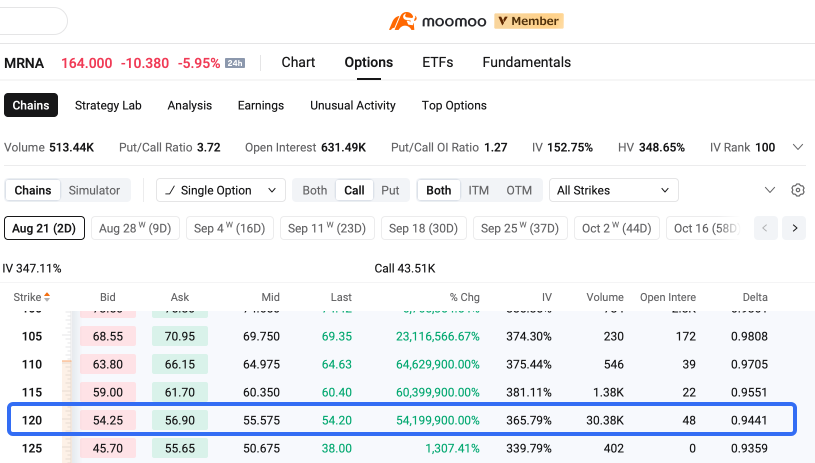This screenshot has width=815, height=463.
Task: Click ask price 55.65 for strike 125
Action: click(180, 448)
